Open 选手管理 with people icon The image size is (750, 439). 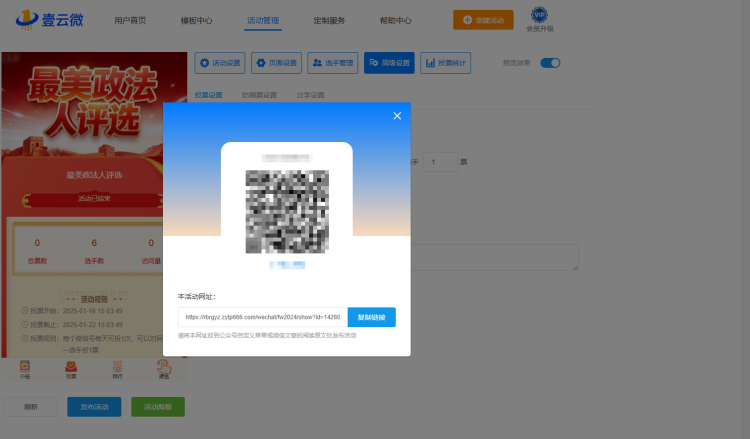click(333, 63)
